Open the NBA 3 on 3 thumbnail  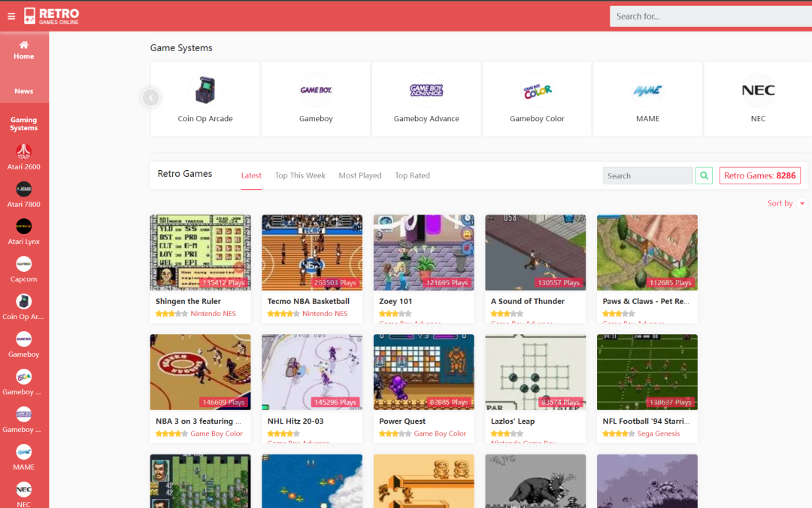click(x=201, y=373)
